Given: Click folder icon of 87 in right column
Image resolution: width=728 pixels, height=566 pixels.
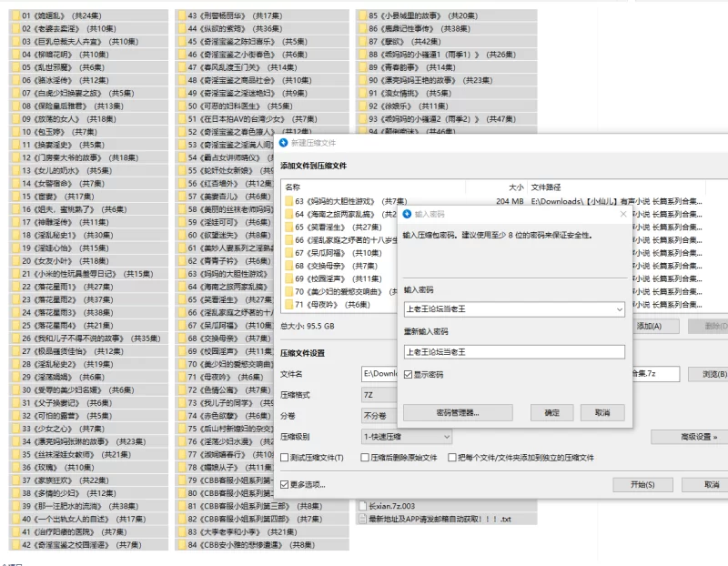Looking at the screenshot, I should coord(362,41).
